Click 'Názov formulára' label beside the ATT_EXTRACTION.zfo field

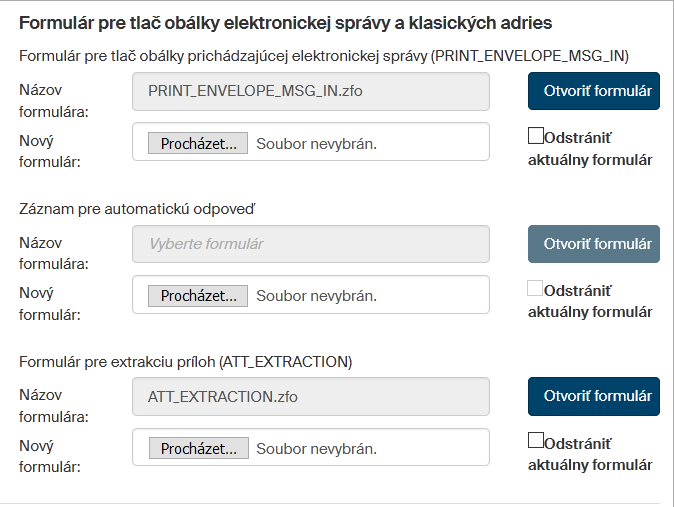click(x=52, y=405)
